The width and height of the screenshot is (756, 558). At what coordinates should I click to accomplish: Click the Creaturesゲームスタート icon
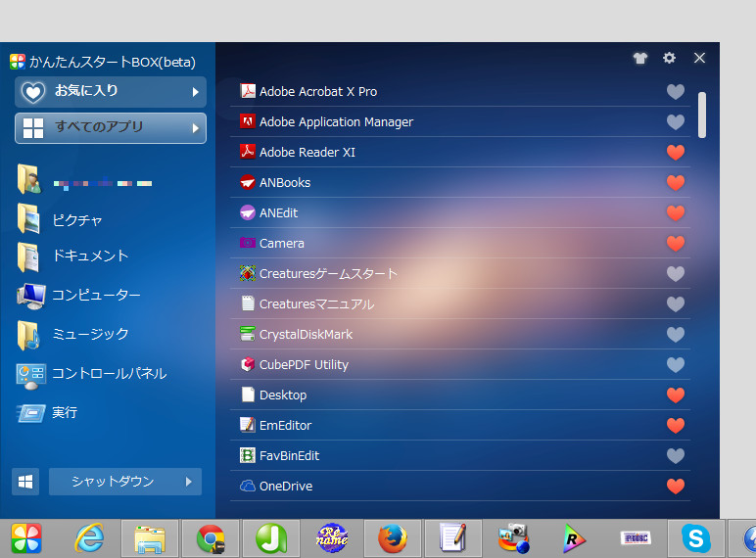click(x=248, y=273)
